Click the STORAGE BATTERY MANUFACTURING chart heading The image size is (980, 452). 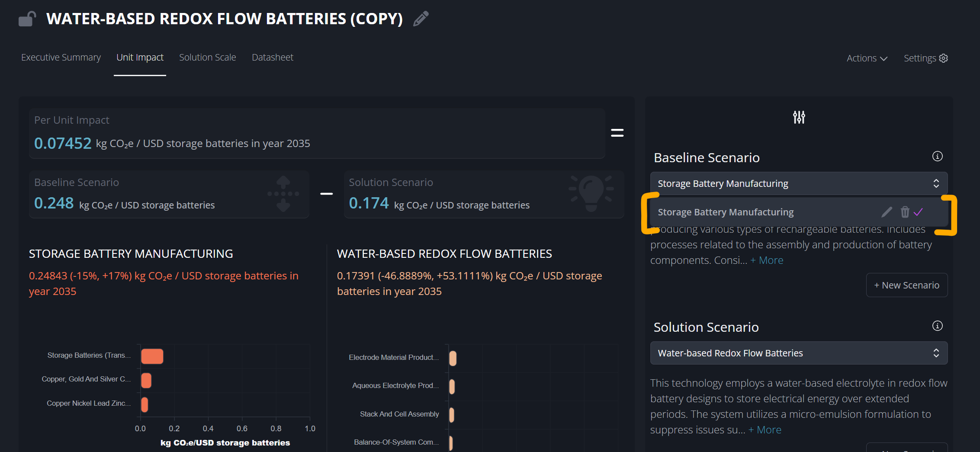click(x=131, y=253)
